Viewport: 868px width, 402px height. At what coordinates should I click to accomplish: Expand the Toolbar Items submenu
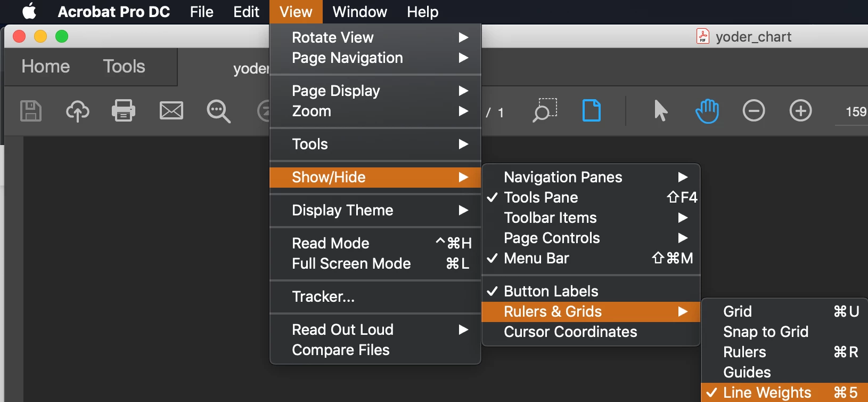[591, 218]
